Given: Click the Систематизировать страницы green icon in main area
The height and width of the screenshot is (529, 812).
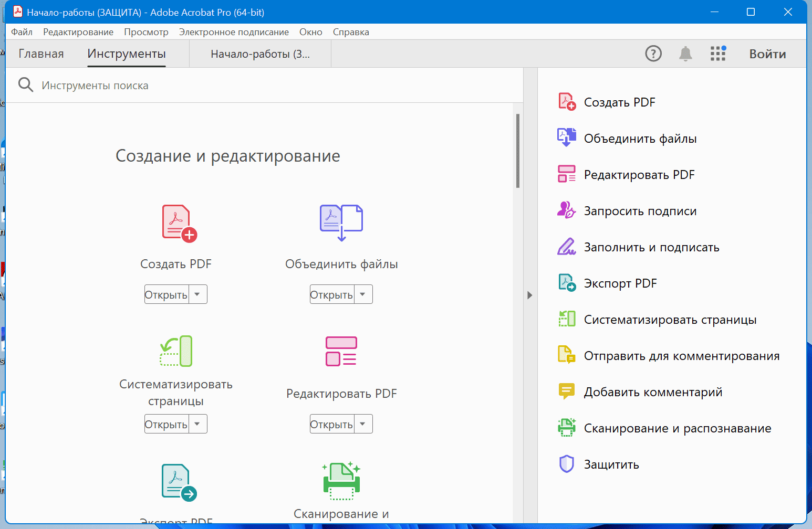Looking at the screenshot, I should pos(176,351).
